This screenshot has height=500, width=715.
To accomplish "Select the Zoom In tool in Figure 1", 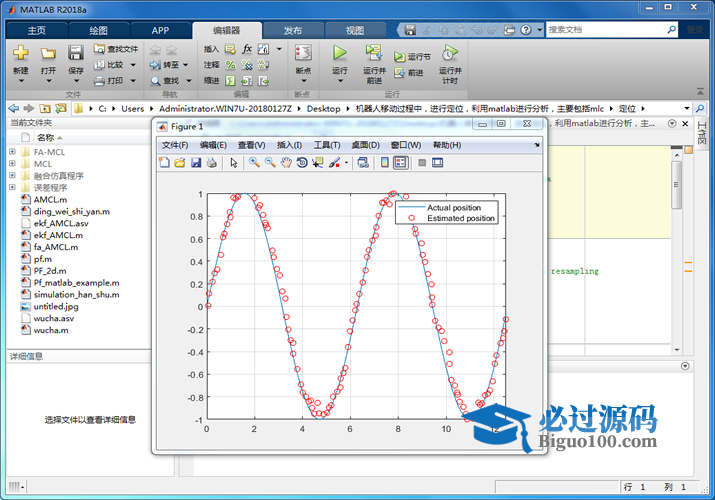I will [x=255, y=162].
